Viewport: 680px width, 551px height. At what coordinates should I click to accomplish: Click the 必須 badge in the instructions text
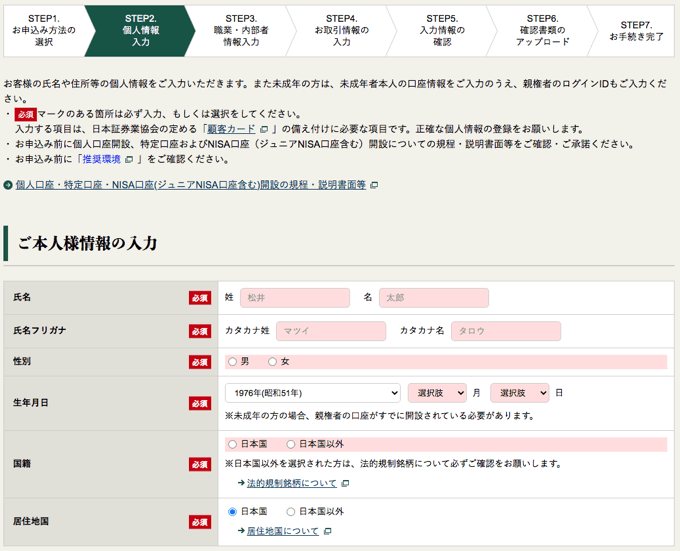tap(26, 114)
